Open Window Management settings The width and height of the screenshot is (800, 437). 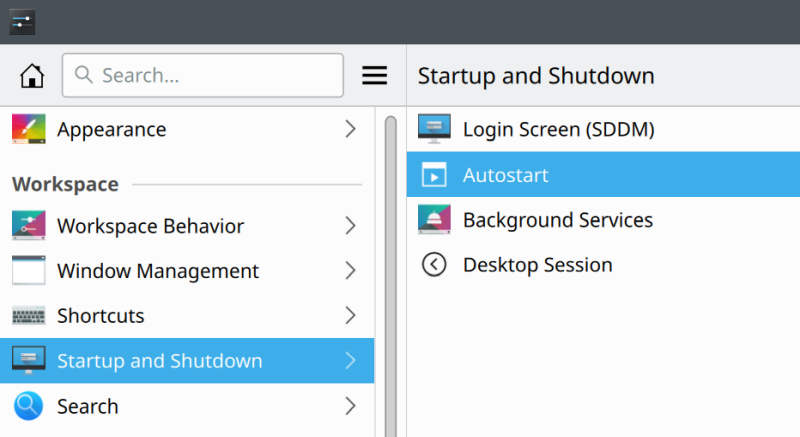[187, 270]
